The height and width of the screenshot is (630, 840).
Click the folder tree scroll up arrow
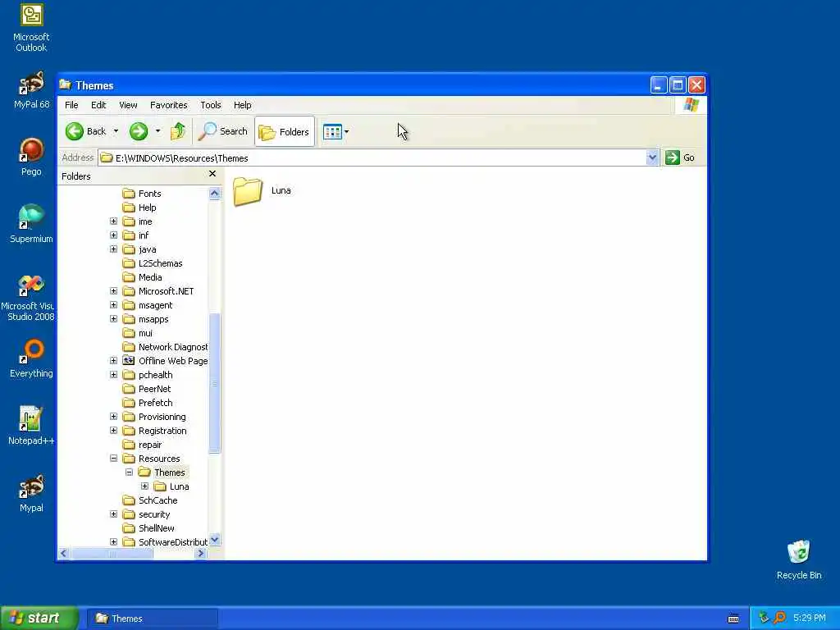click(215, 193)
